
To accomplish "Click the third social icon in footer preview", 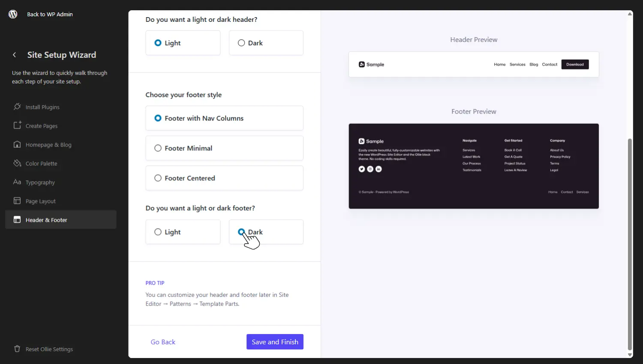I will coord(379,169).
